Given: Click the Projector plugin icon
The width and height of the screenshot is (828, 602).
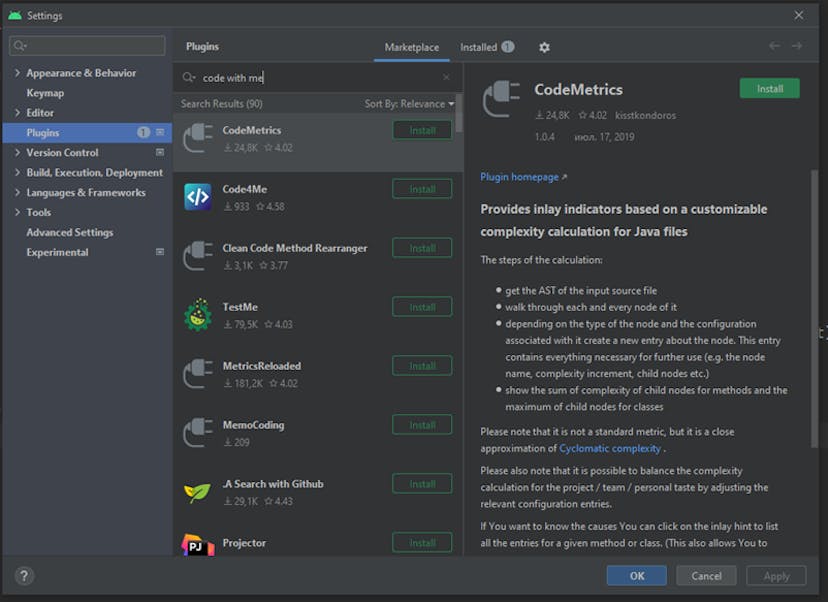Looking at the screenshot, I should pos(197,545).
